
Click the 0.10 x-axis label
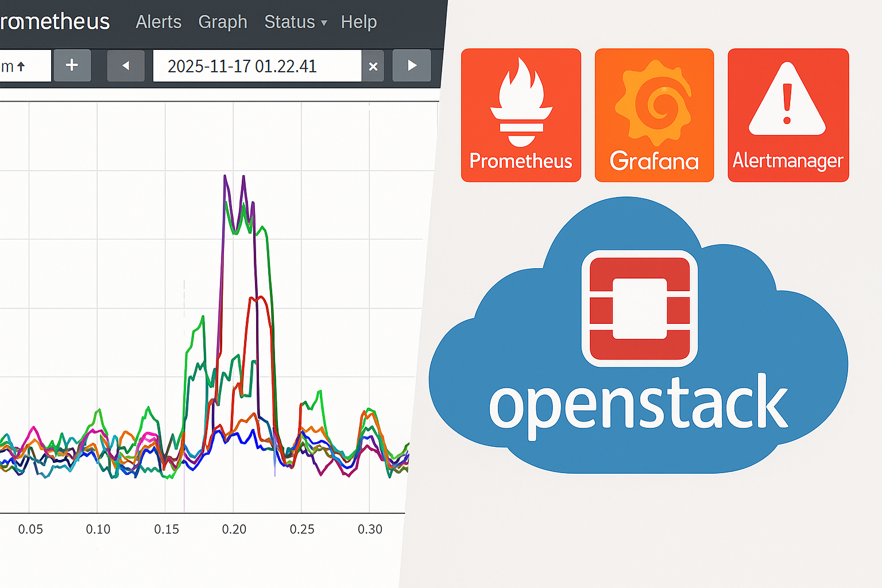98,529
